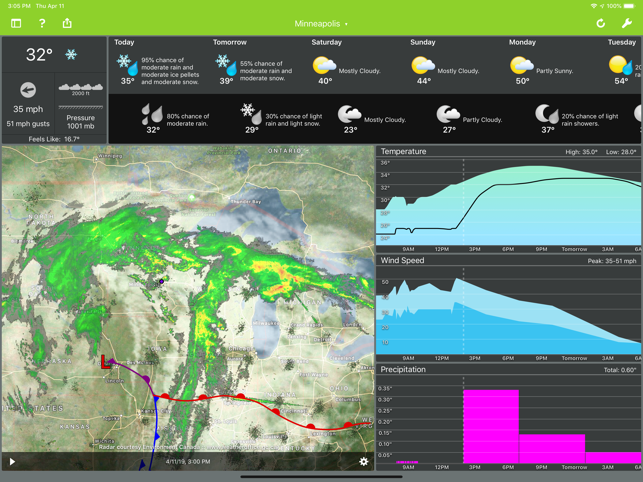Image resolution: width=643 pixels, height=482 pixels.
Task: Open the Minneapolis location dropdown
Action: [321, 24]
